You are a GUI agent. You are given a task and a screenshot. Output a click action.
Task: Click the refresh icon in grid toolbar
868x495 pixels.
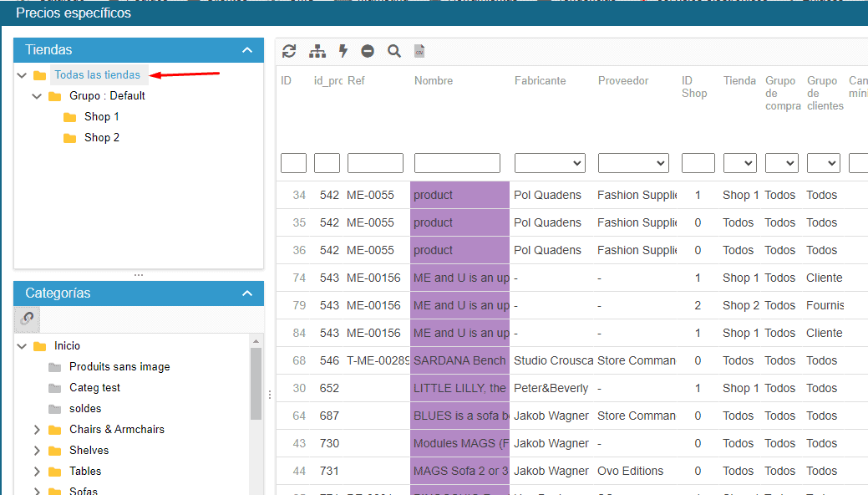(x=289, y=51)
